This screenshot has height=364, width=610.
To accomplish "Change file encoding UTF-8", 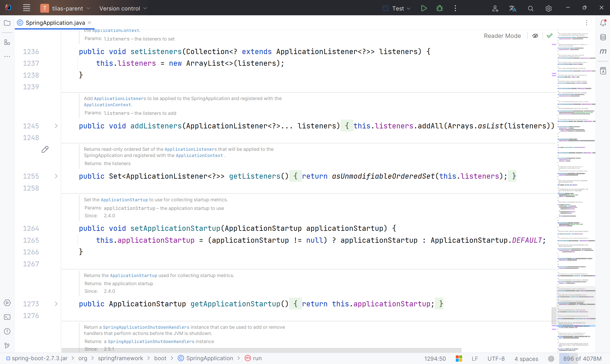I will [x=496, y=359].
